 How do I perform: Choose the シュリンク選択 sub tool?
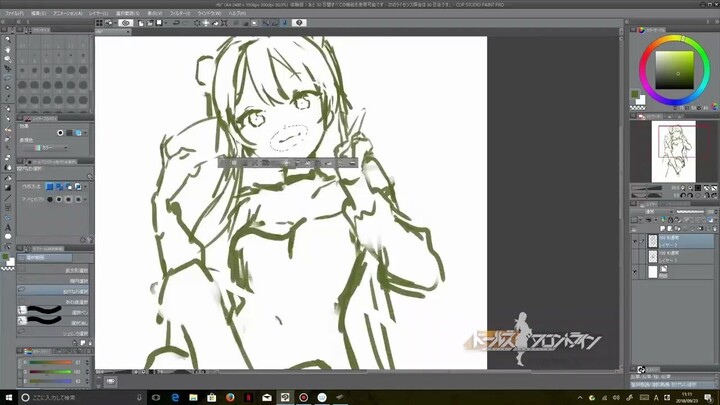tap(53, 333)
